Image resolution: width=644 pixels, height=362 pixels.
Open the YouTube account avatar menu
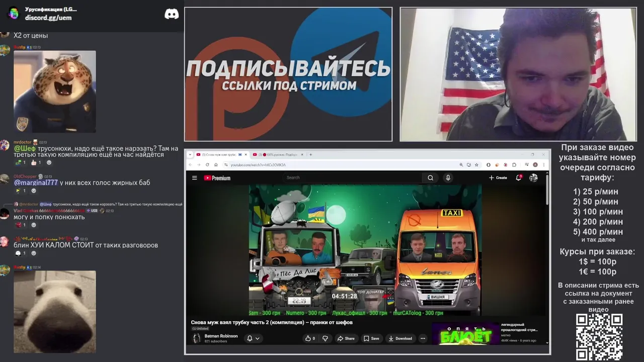pyautogui.click(x=533, y=178)
